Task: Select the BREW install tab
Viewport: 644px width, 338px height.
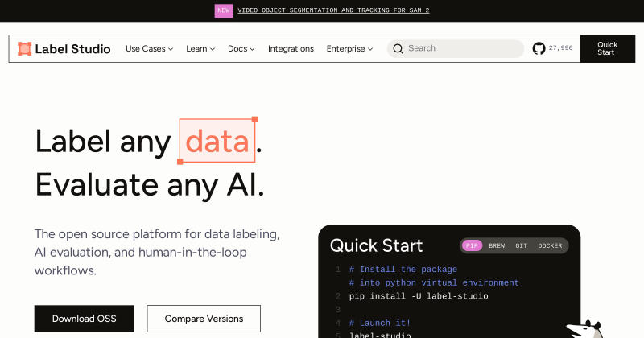Action: point(497,245)
